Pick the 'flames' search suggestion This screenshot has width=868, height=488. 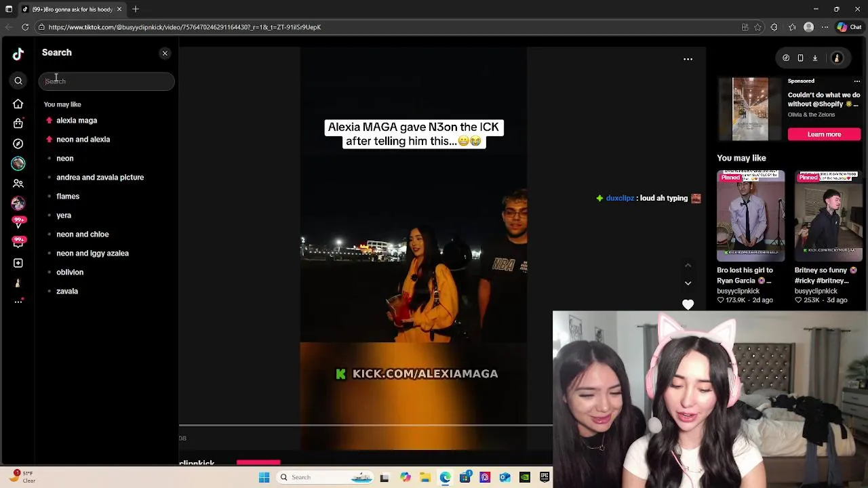pos(68,196)
